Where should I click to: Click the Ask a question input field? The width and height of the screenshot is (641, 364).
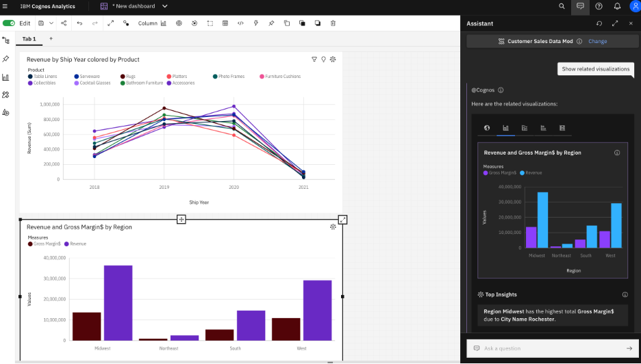tap(548, 348)
